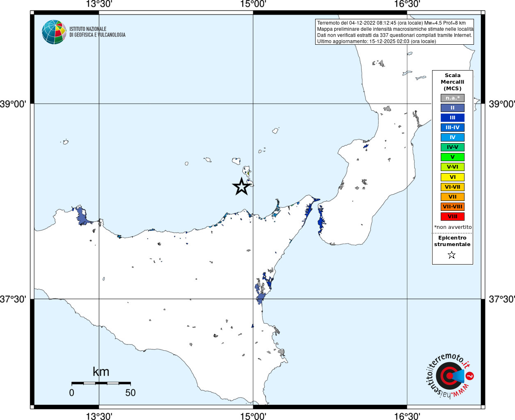Click the haisentitoilterremoto.it round logo
Screen dimensions: 515x420
(449, 376)
